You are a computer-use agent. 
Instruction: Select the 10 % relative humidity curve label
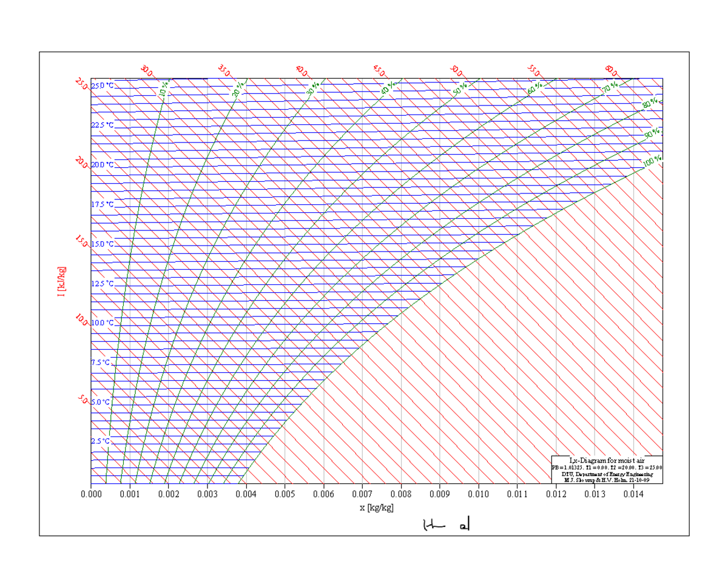click(165, 90)
